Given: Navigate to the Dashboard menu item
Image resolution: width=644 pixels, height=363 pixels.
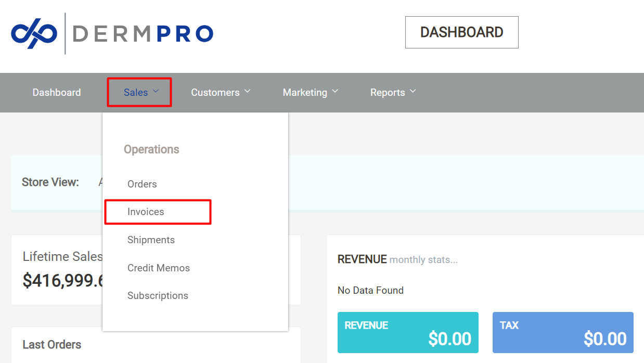Looking at the screenshot, I should [56, 92].
